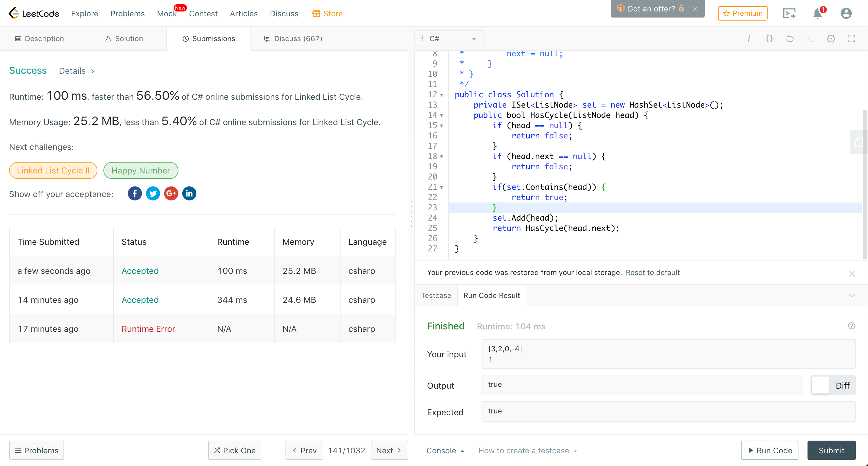Share acceptance on Twitter

(153, 194)
